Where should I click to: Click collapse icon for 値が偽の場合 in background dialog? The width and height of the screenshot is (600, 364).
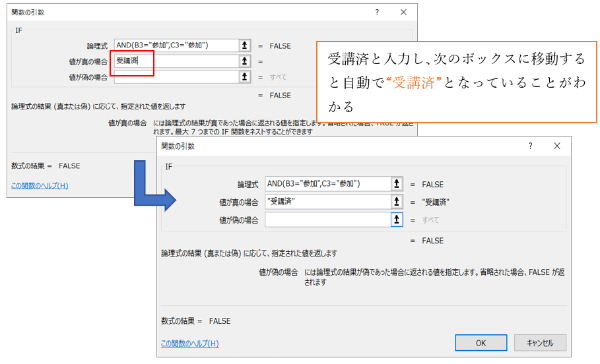pos(245,77)
